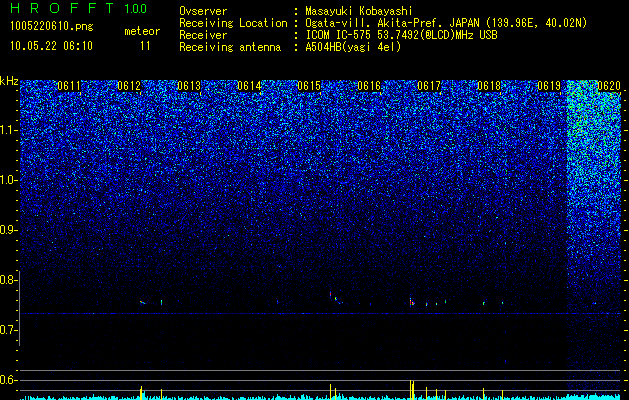Click the meteor label
This screenshot has height=400, width=629.
point(142,31)
